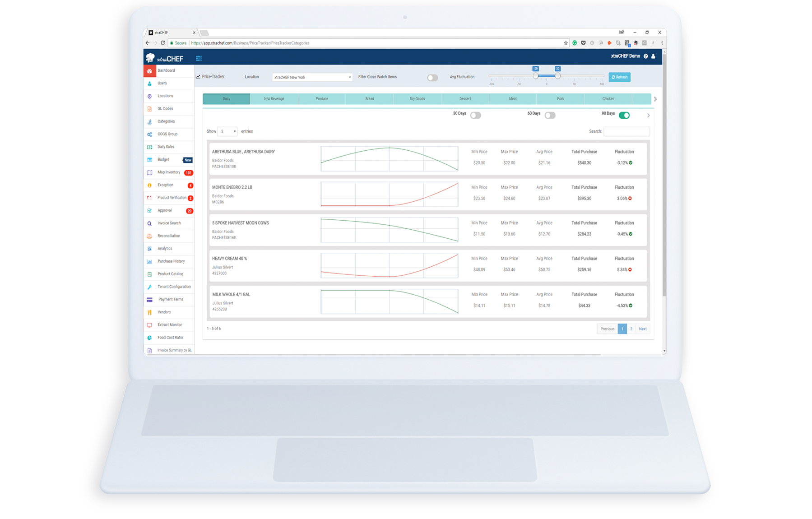Select page 1 in pagination
The width and height of the screenshot is (812, 519).
tap(622, 329)
